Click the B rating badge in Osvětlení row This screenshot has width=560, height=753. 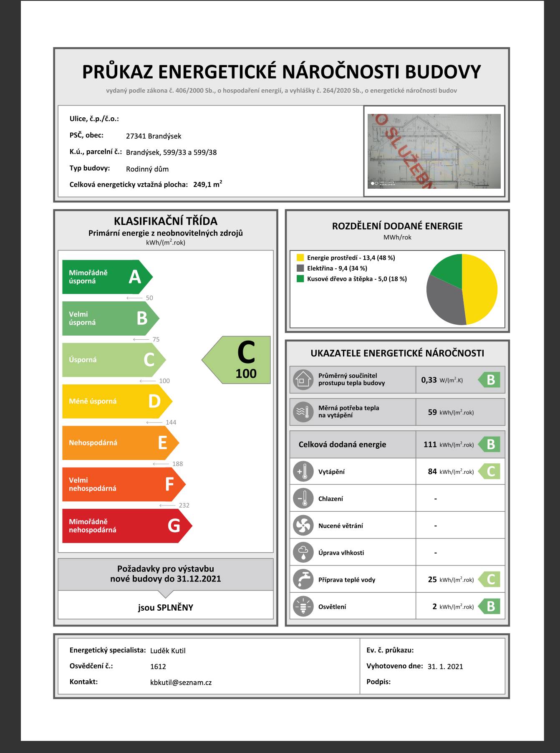coord(489,606)
